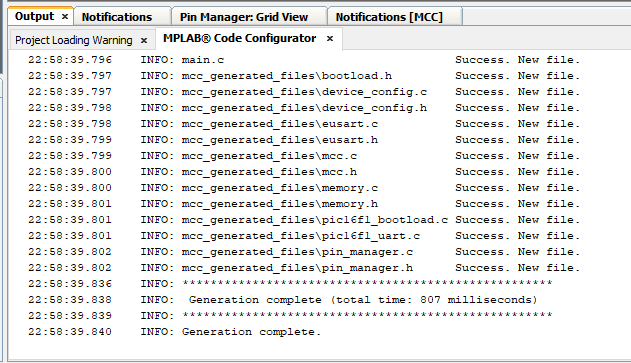Click the pic16f1_bootload.c log entry

click(304, 220)
